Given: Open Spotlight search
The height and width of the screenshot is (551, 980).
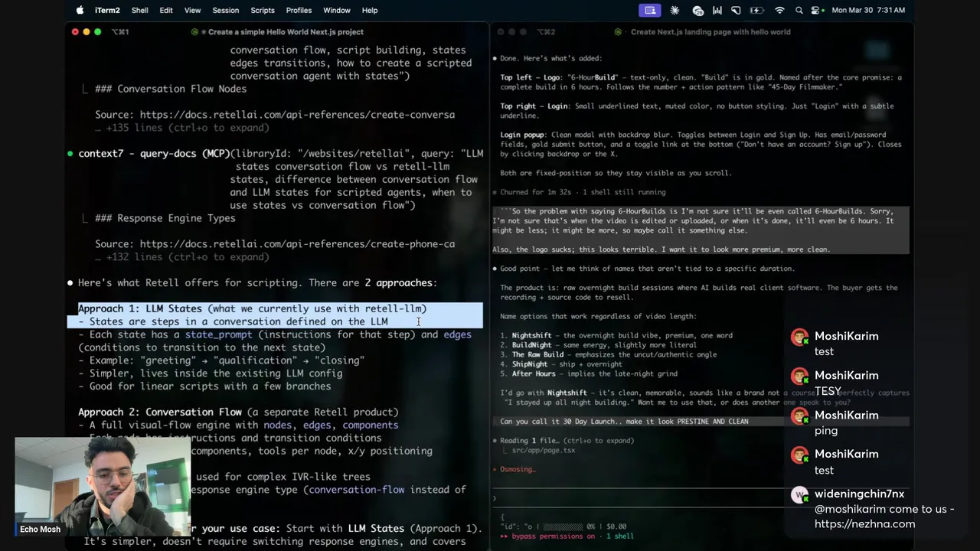Looking at the screenshot, I should [x=799, y=10].
